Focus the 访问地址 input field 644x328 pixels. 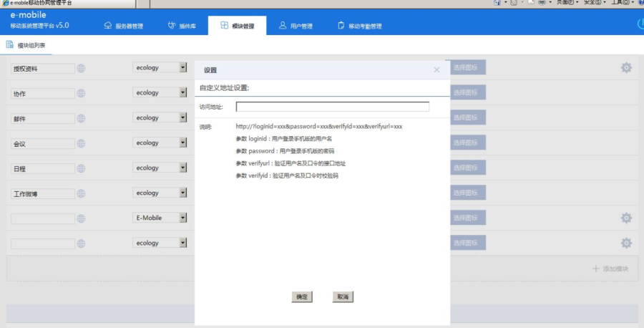[x=332, y=107]
